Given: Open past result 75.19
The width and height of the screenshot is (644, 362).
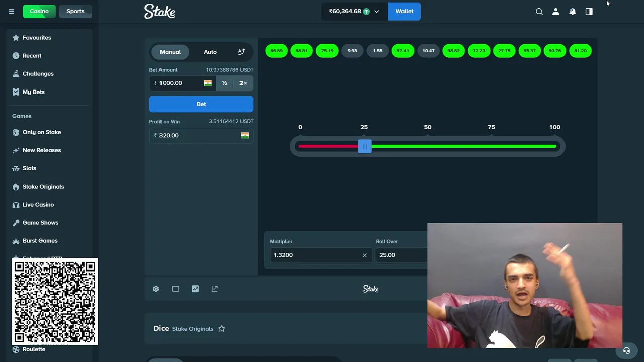Looking at the screenshot, I should tap(327, 51).
